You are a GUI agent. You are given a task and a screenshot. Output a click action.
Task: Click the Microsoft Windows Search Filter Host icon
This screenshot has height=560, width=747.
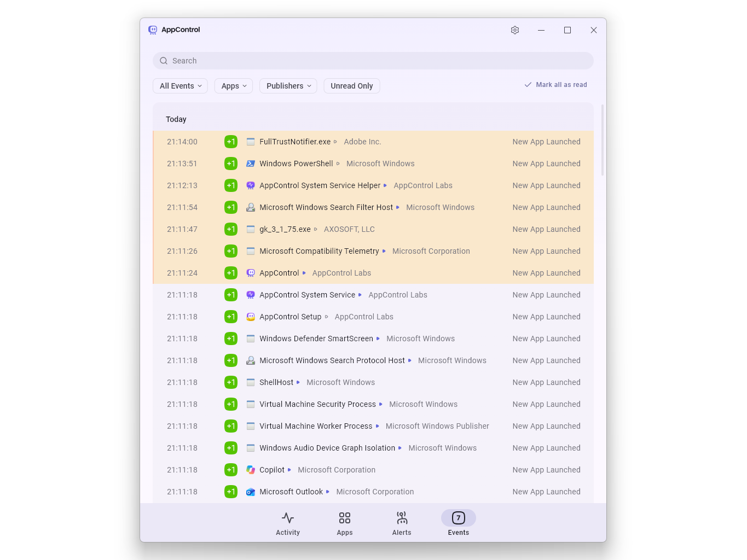251,207
